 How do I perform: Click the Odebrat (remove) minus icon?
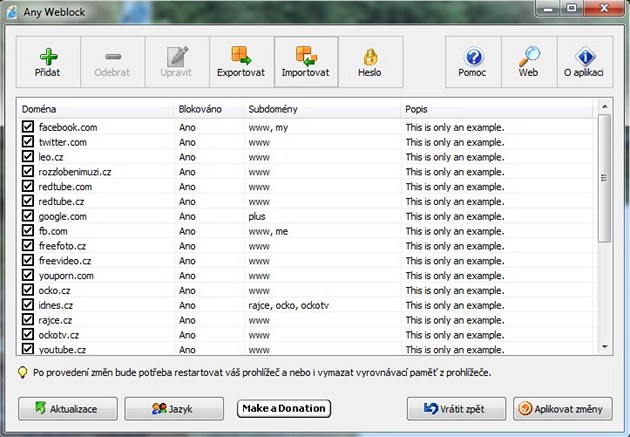113,57
